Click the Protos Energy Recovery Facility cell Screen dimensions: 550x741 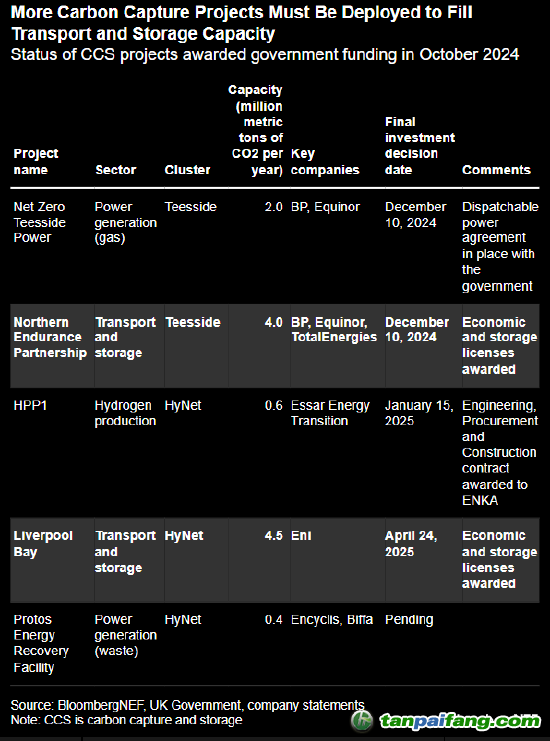(41, 643)
